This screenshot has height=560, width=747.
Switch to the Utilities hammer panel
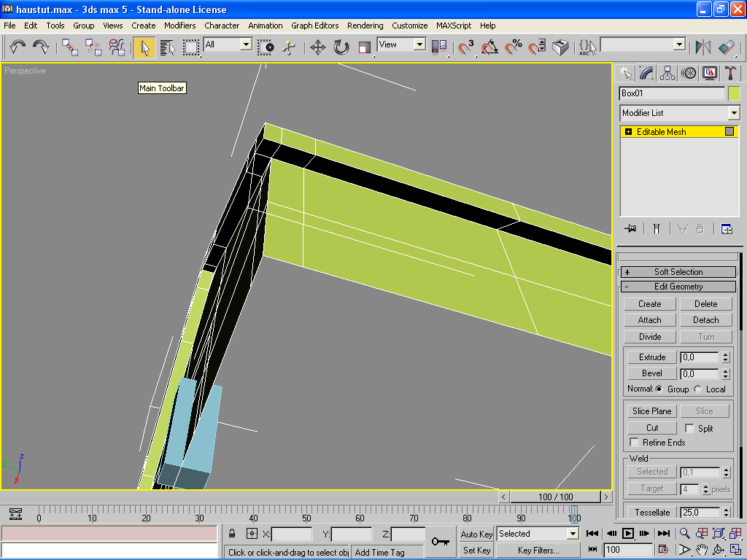click(730, 73)
